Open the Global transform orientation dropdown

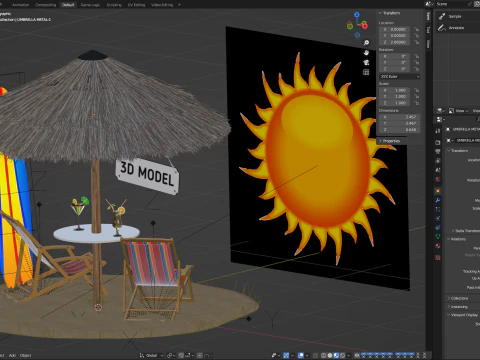[151, 356]
